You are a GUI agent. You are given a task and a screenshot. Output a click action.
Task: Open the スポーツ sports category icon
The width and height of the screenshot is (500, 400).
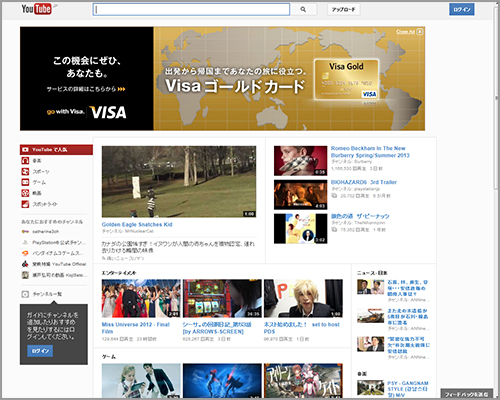coord(25,171)
